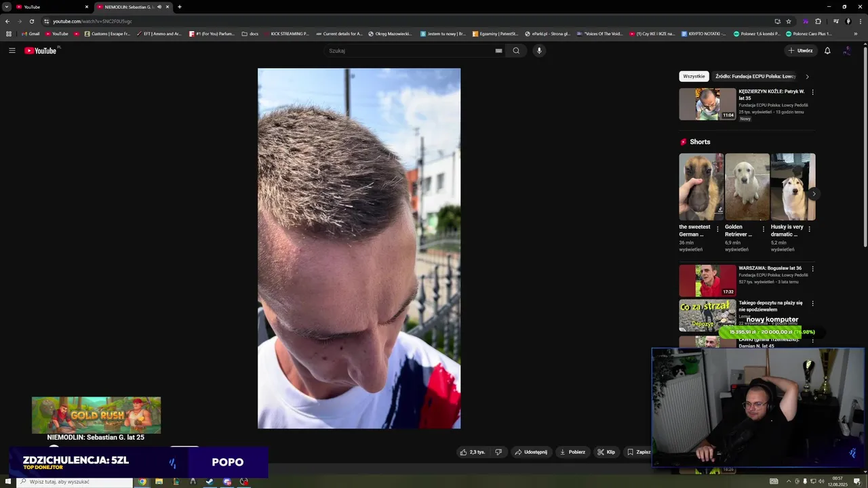868x488 pixels.
Task: Reload the page in the browser
Action: coord(31,21)
